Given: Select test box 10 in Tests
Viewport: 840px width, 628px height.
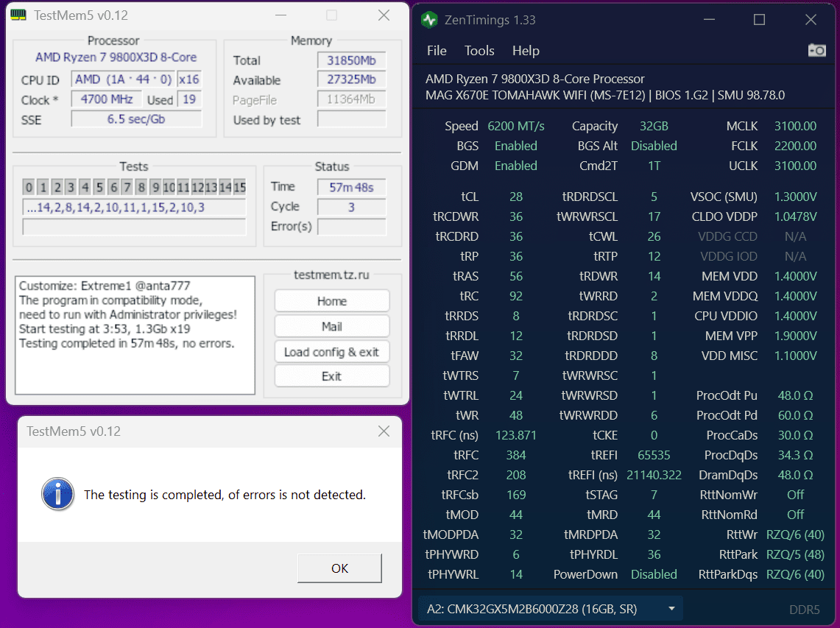Looking at the screenshot, I should [169, 187].
